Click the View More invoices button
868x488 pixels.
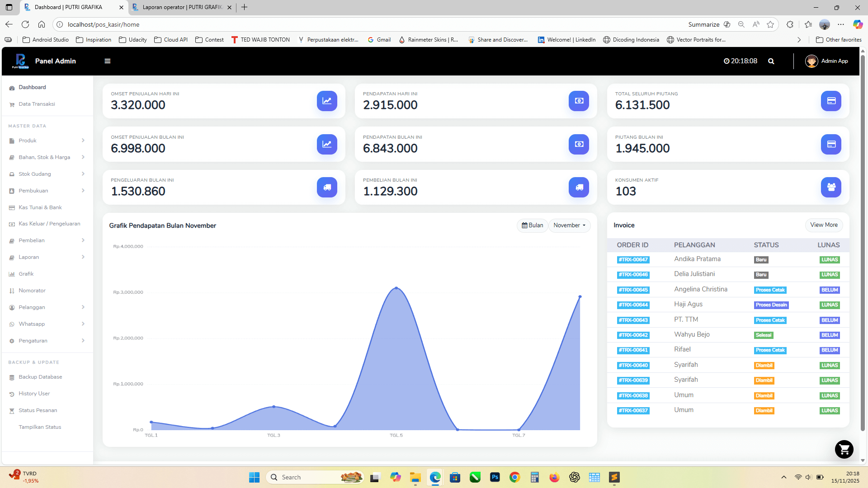(x=824, y=225)
